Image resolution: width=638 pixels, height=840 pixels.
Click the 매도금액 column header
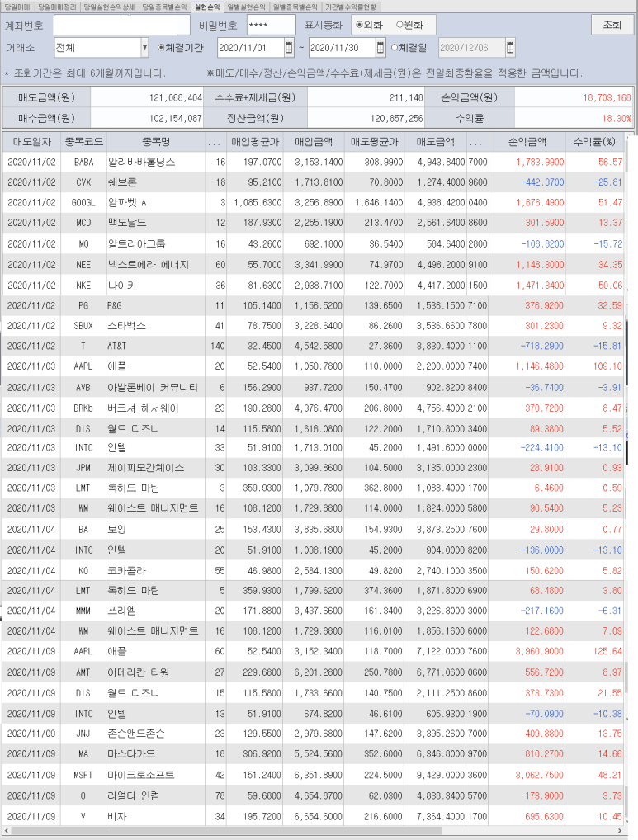[x=436, y=142]
